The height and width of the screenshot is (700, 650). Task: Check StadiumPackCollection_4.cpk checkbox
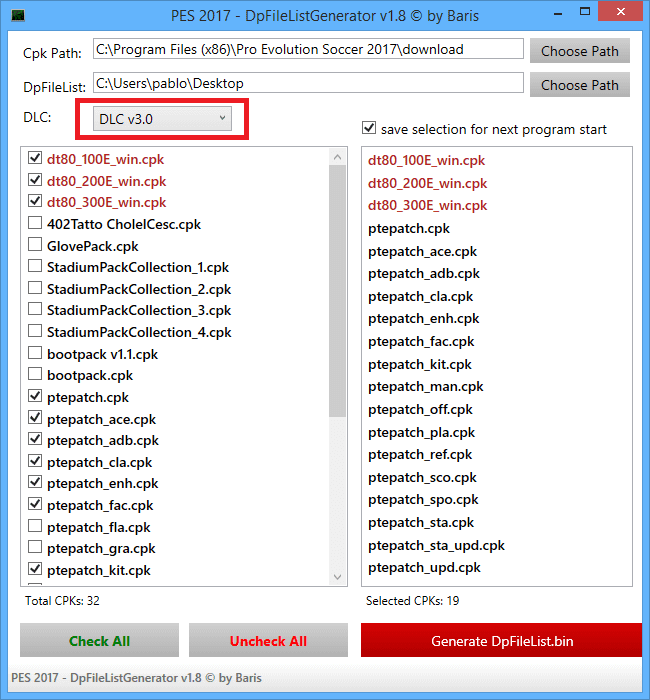tap(35, 331)
